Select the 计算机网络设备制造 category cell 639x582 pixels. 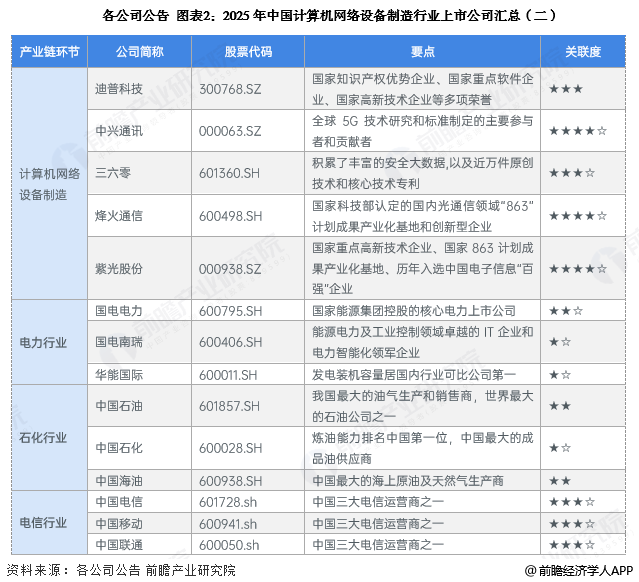click(49, 184)
